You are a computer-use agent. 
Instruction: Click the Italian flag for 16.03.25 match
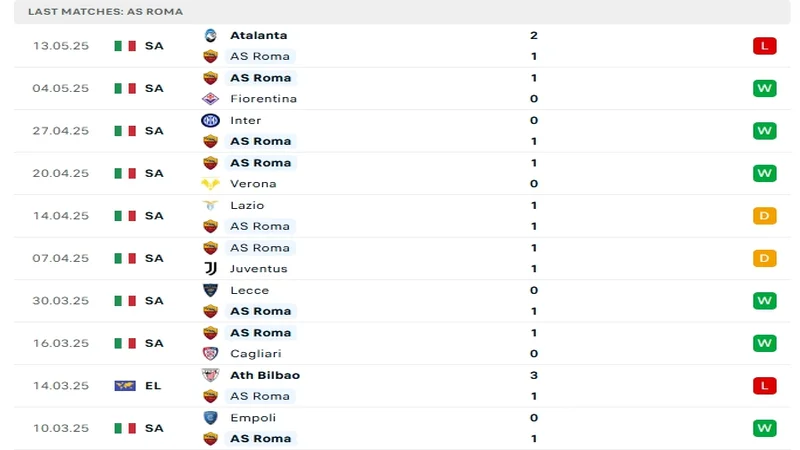pos(125,343)
